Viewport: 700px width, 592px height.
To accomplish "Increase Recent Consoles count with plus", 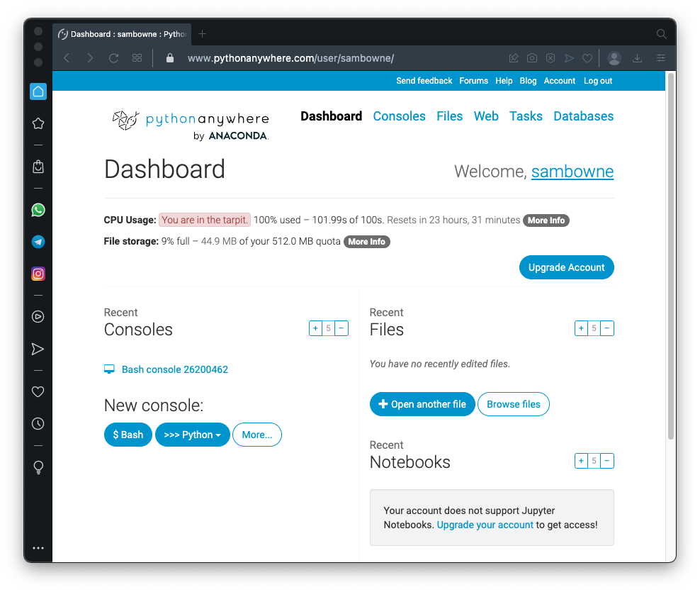I will [315, 328].
